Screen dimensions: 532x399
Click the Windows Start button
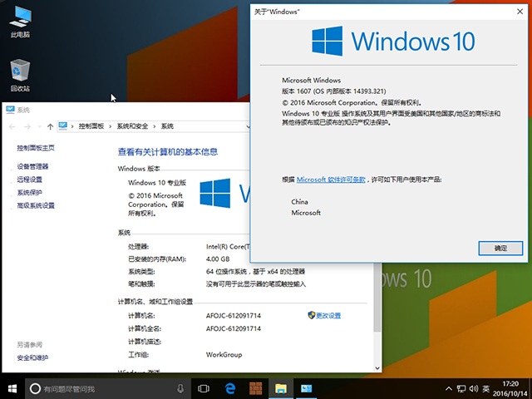[x=12, y=388]
